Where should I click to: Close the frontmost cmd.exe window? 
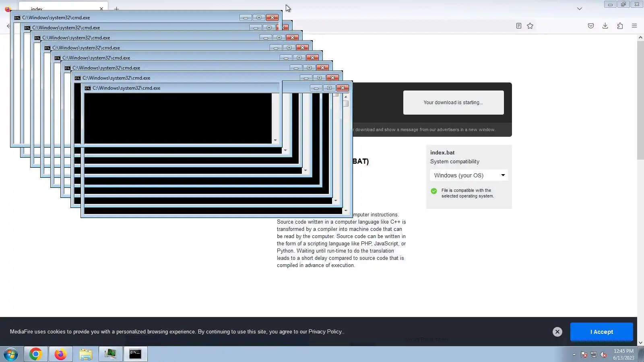(343, 88)
